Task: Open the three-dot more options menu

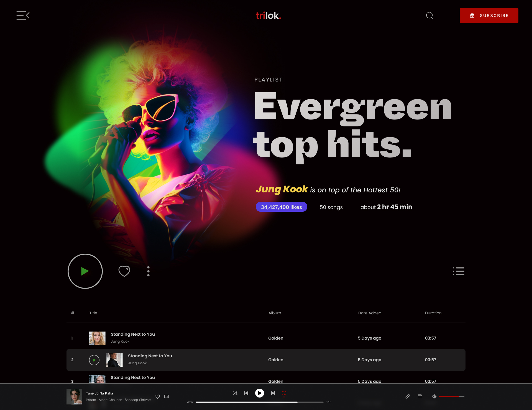Action: point(148,271)
